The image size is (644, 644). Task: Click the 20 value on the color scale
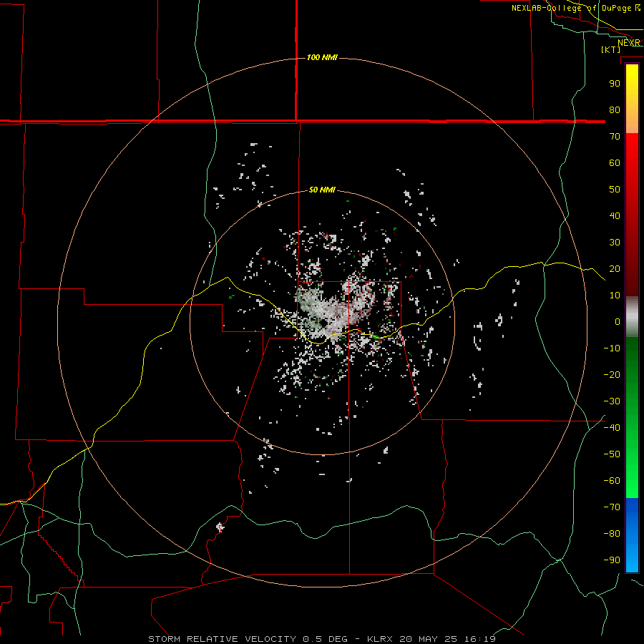pos(615,269)
